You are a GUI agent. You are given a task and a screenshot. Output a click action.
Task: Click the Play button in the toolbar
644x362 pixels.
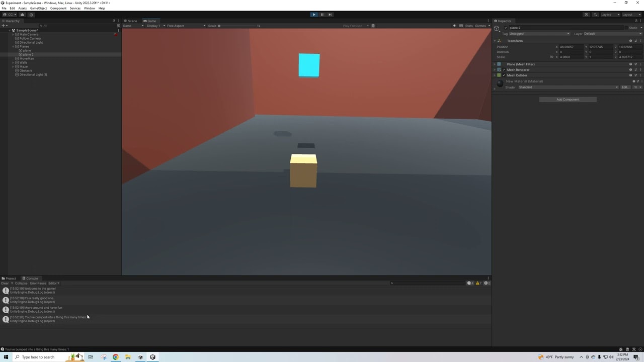coord(314,15)
